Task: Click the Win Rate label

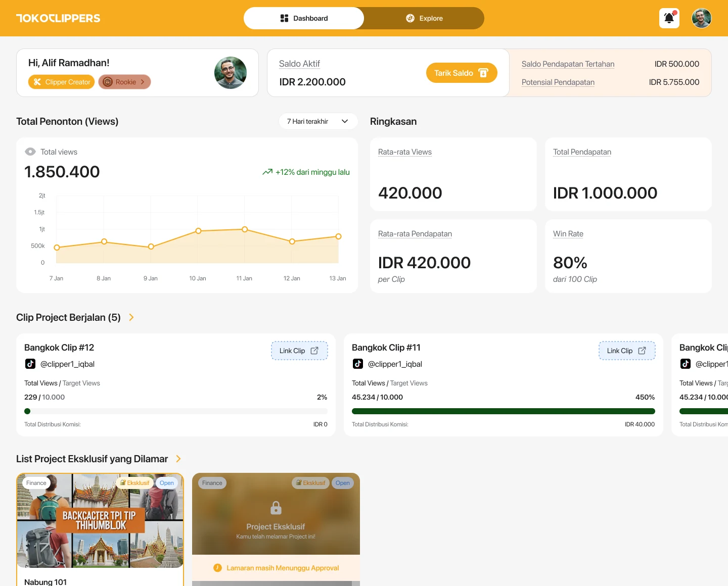Action: pyautogui.click(x=568, y=234)
